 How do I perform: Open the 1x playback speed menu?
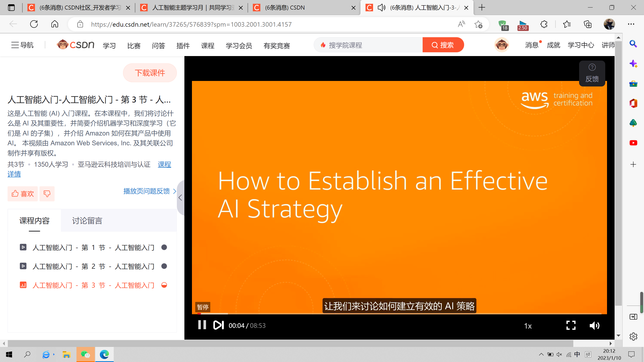(x=528, y=326)
